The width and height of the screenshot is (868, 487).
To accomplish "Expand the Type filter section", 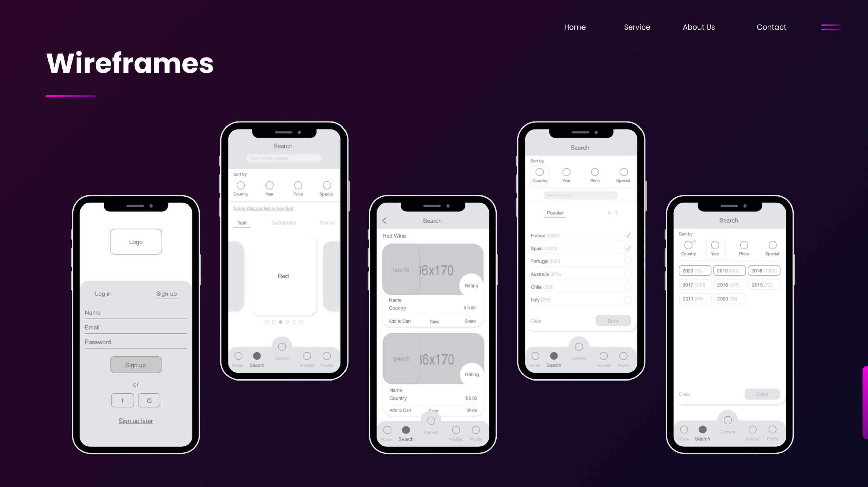I will click(241, 222).
